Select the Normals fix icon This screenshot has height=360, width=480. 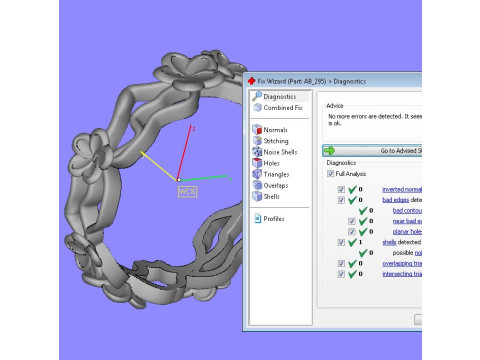257,129
